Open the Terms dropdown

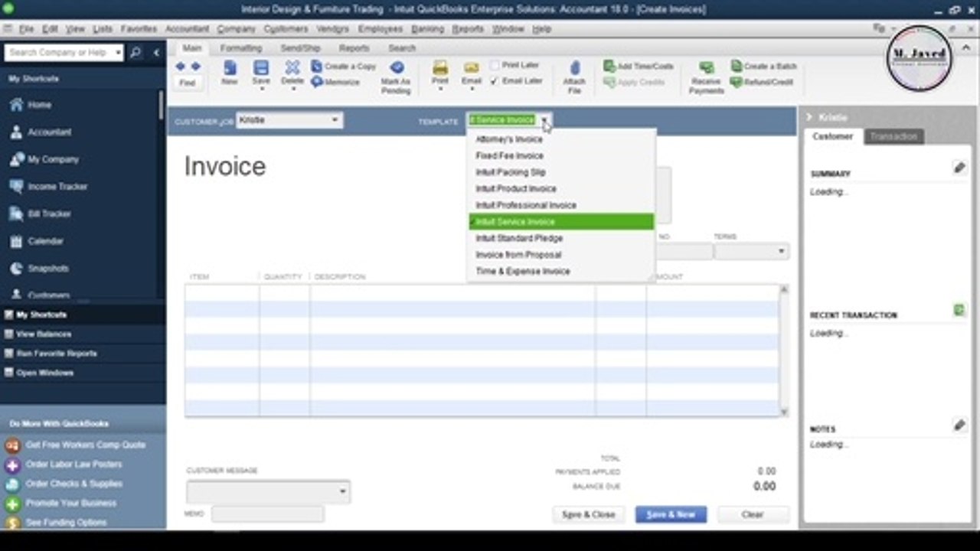point(782,252)
